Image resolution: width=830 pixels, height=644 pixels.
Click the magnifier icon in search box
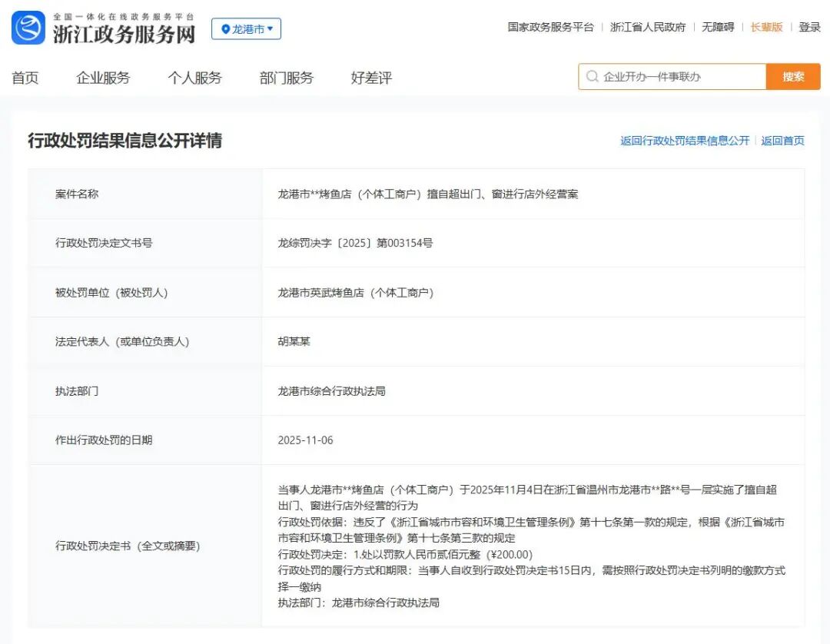point(592,77)
